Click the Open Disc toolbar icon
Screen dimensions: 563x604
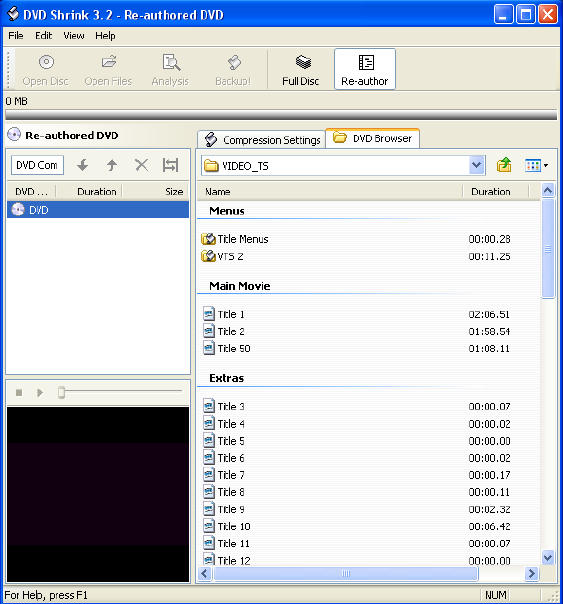point(46,70)
